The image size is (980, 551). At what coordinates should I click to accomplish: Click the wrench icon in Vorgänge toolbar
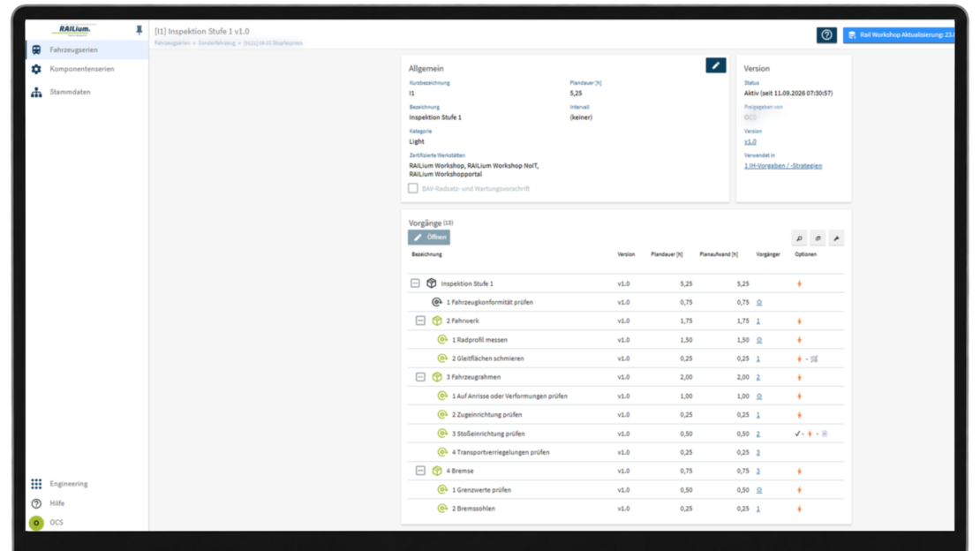coord(836,238)
